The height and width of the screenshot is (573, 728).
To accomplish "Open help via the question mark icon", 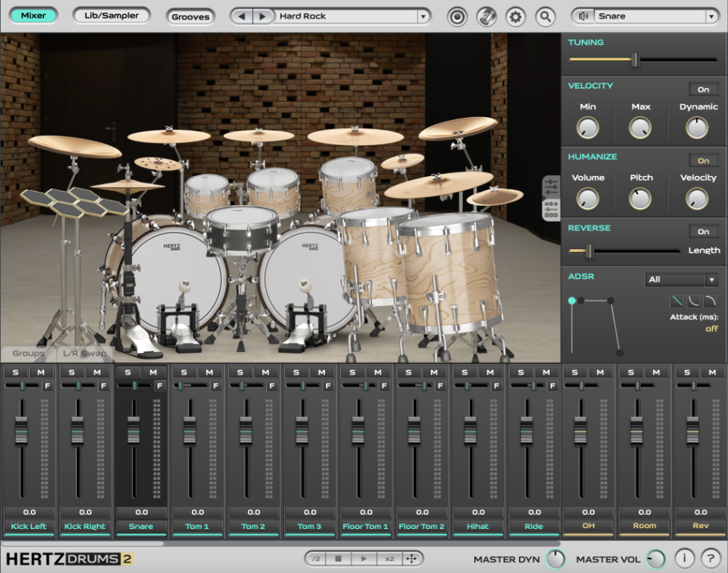I will click(x=711, y=557).
